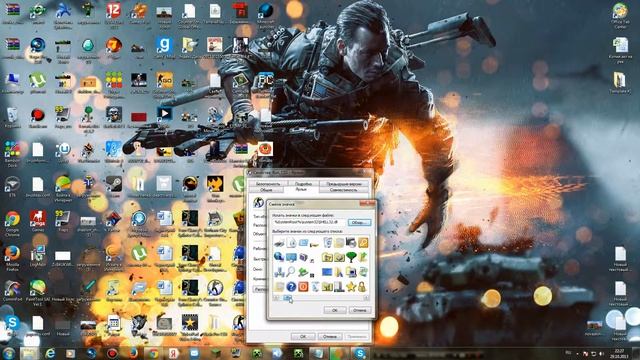Select the Garry's Mod desktop icon
The width and height of the screenshot is (640, 360).
pos(164,48)
